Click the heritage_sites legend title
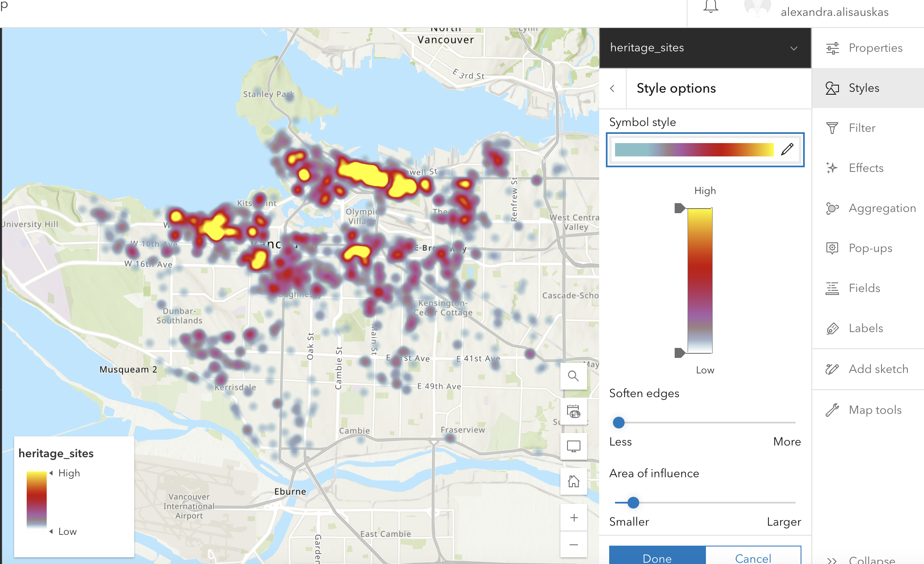The height and width of the screenshot is (564, 924). (x=56, y=453)
